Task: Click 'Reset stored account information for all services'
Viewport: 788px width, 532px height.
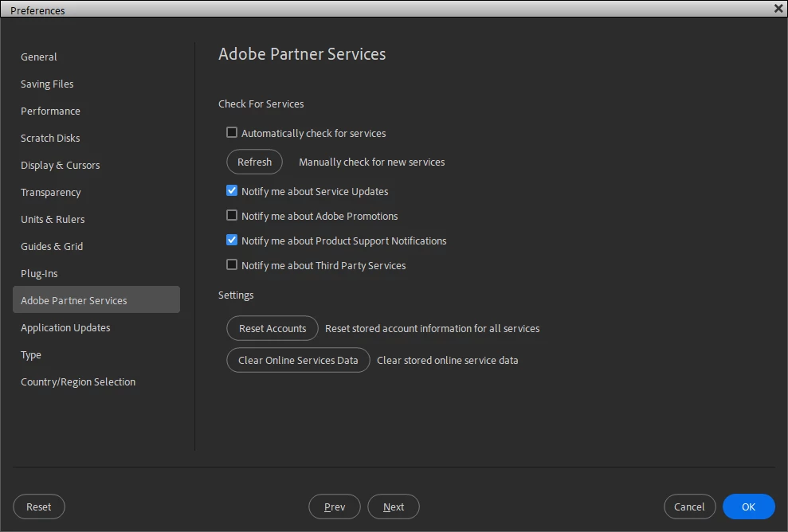Action: pos(432,329)
